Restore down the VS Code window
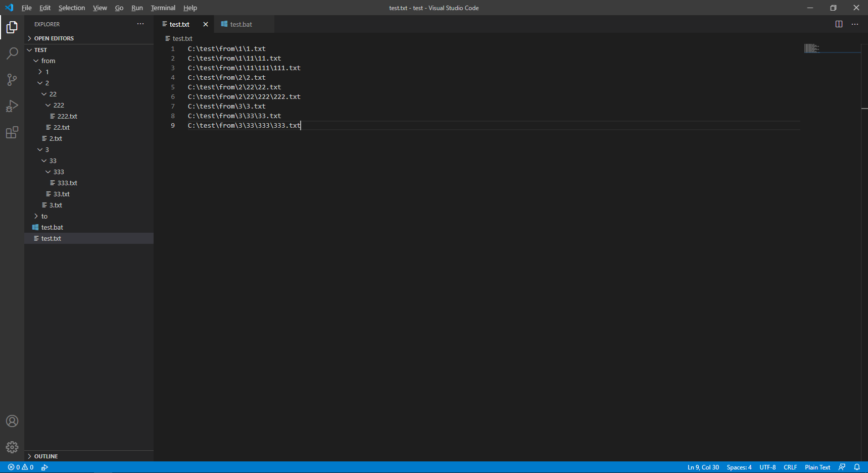 pos(833,8)
